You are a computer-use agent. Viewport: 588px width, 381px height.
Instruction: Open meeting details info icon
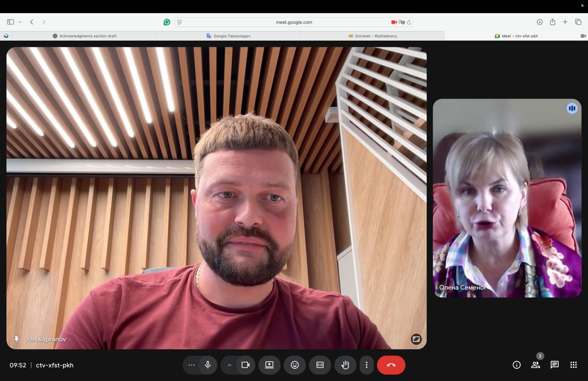[516, 365]
